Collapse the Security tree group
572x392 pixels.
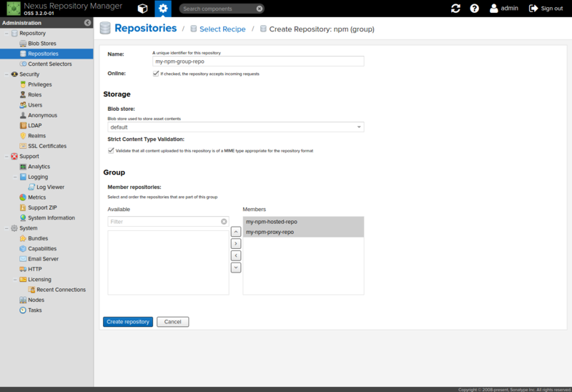coord(6,74)
